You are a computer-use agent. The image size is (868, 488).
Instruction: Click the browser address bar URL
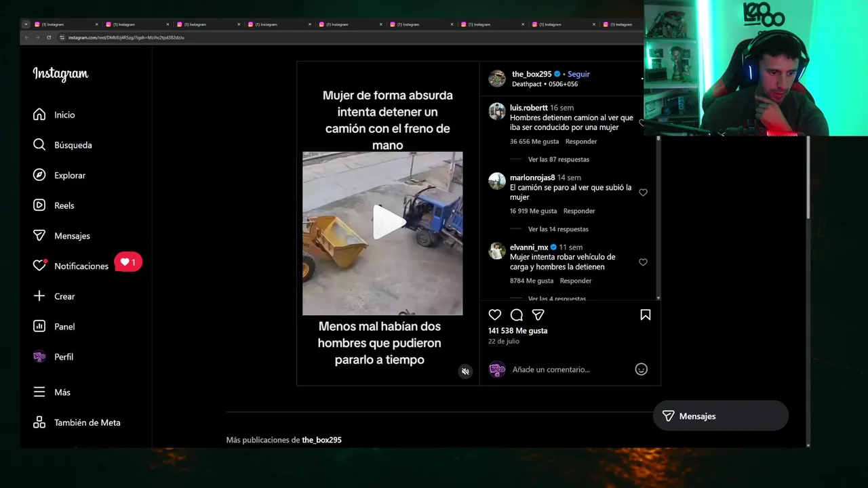126,37
